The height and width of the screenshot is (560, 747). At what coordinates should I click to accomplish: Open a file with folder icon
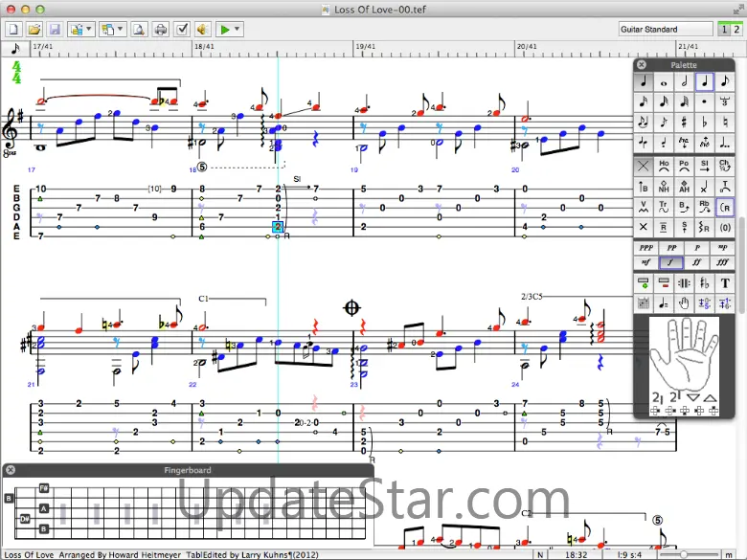(x=34, y=30)
